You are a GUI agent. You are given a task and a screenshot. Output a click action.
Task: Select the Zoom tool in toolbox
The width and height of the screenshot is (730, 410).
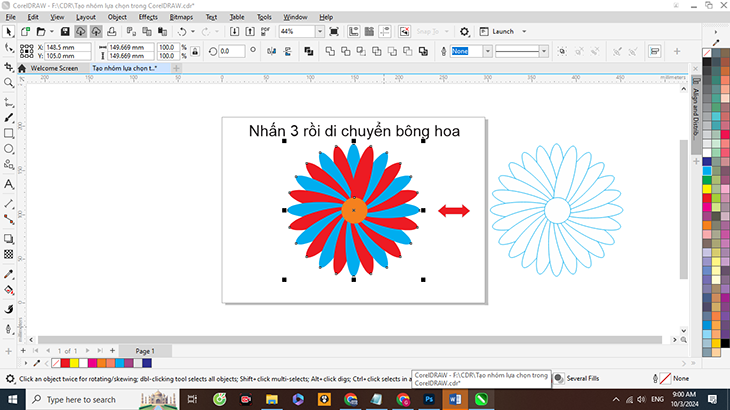pyautogui.click(x=8, y=83)
